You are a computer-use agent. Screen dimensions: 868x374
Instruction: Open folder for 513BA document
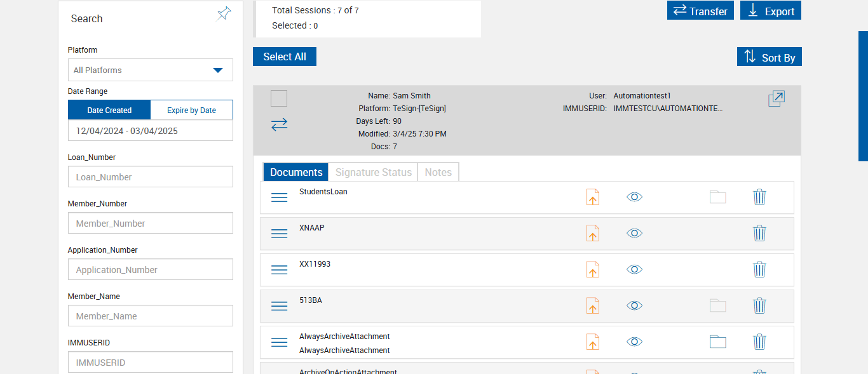point(718,305)
